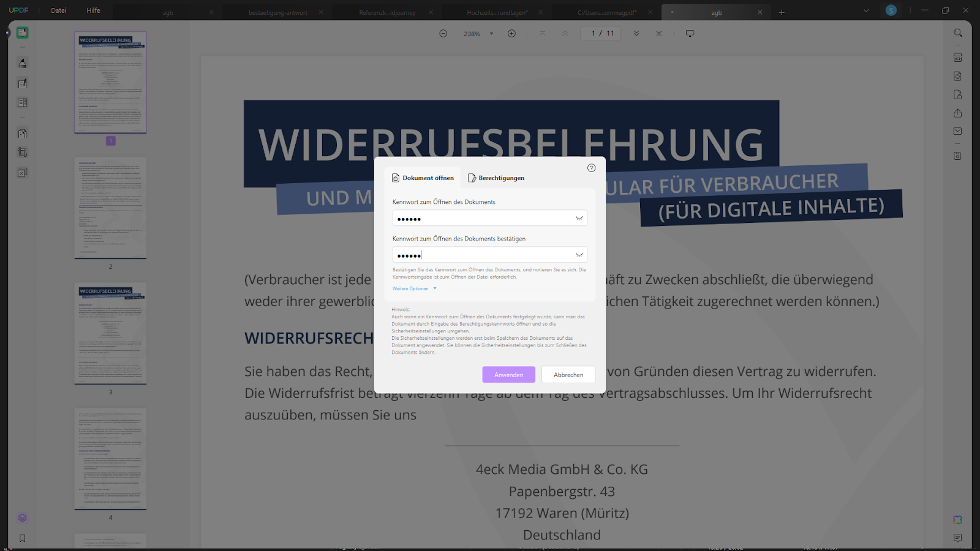This screenshot has width=980, height=551.
Task: Click the page number input field
Action: pyautogui.click(x=600, y=34)
